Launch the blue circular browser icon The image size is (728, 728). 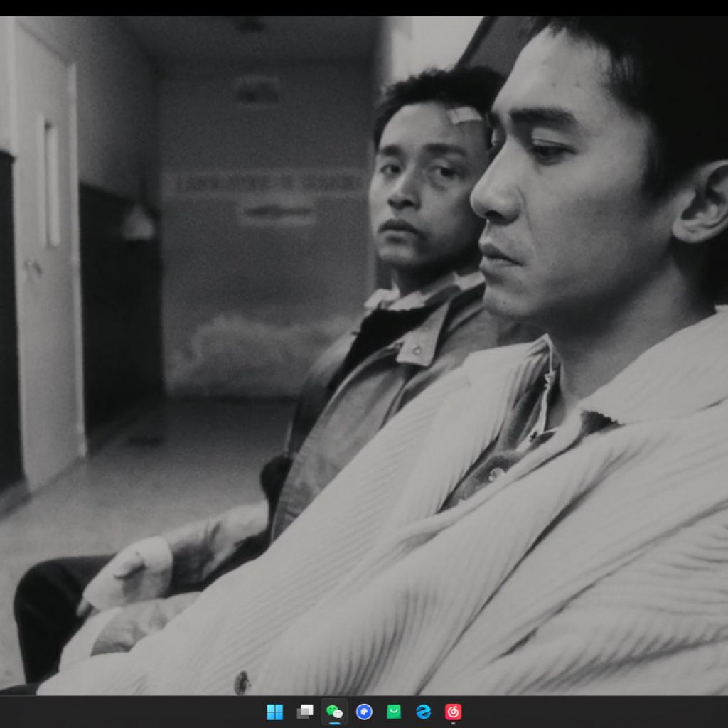(364, 712)
